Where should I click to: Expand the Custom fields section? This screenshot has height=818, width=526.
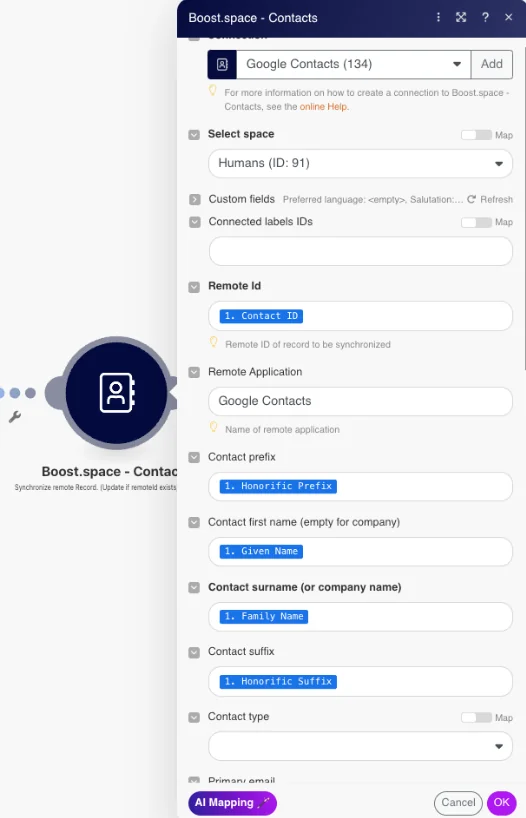[195, 199]
